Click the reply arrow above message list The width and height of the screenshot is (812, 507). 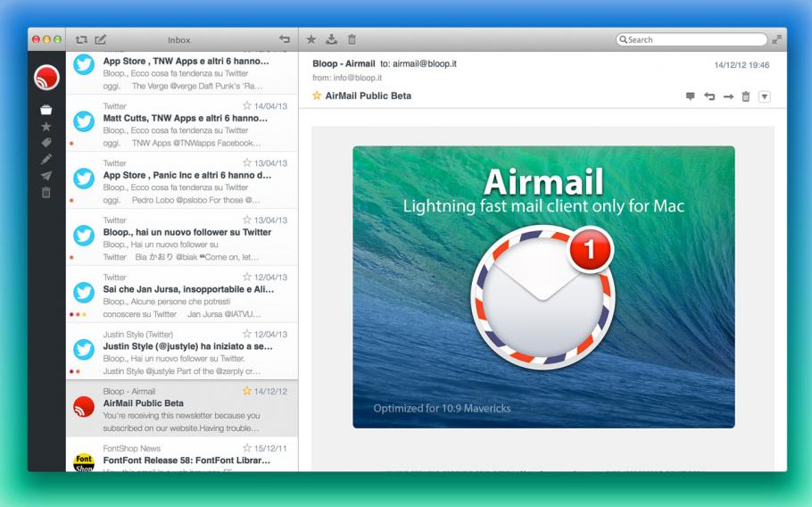click(x=285, y=40)
